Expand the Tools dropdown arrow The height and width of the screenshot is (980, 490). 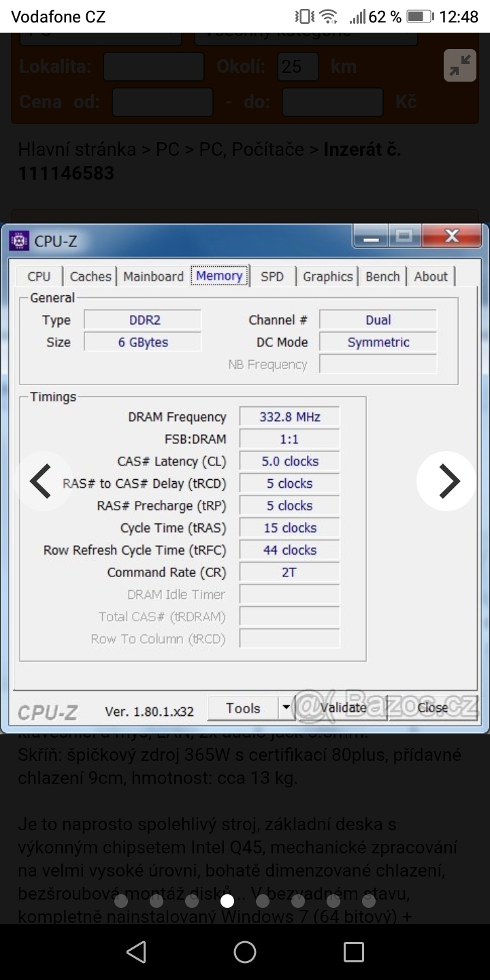point(287,708)
